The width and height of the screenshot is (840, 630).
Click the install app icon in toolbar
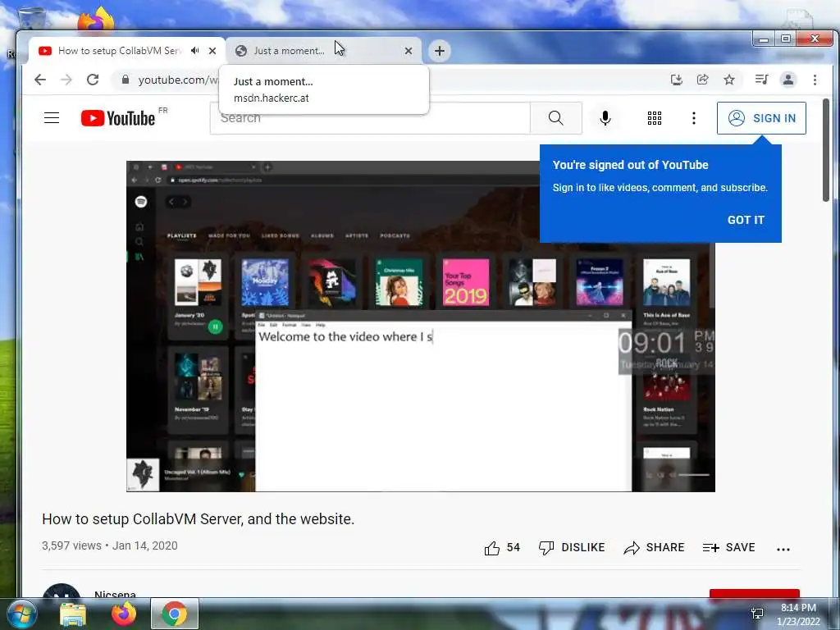point(677,80)
